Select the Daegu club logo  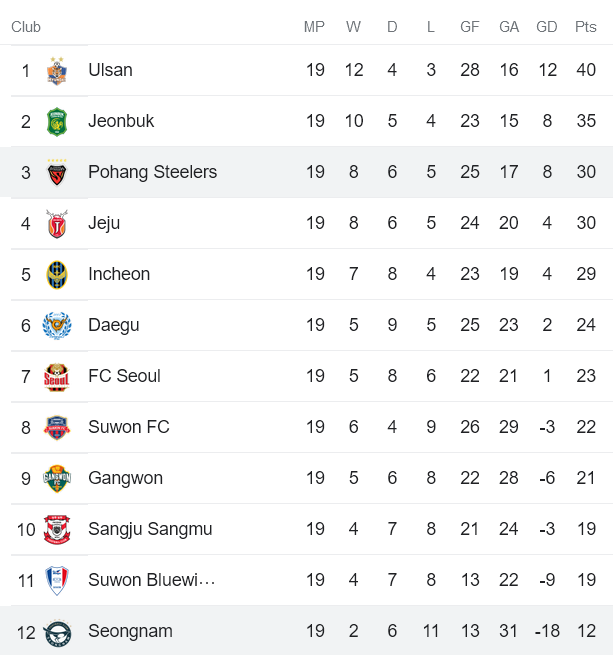(57, 326)
